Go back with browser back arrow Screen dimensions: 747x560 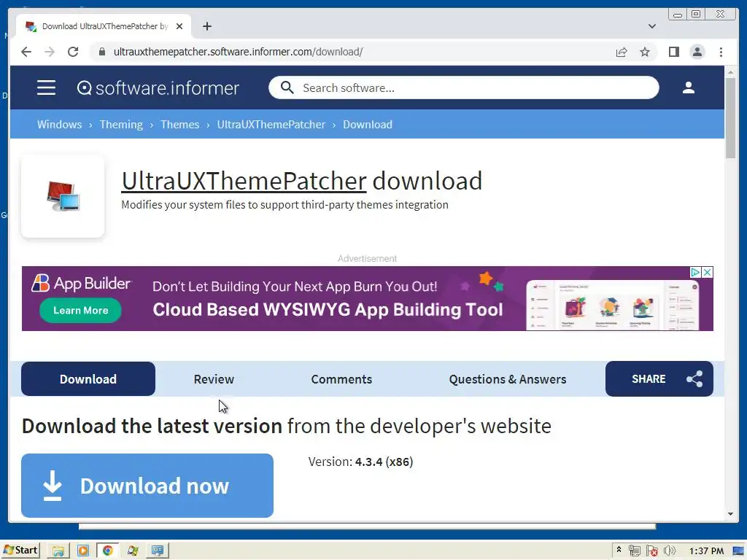(26, 52)
